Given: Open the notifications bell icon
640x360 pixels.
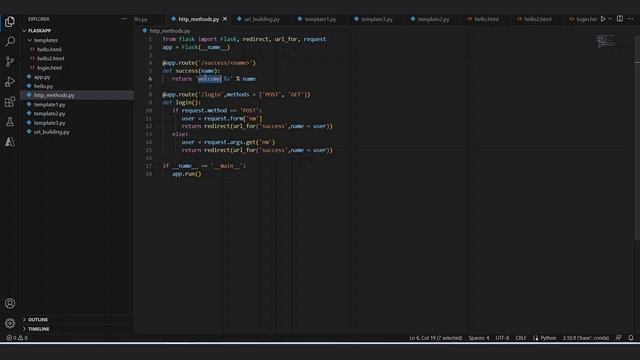Looking at the screenshot, I should coord(631,338).
